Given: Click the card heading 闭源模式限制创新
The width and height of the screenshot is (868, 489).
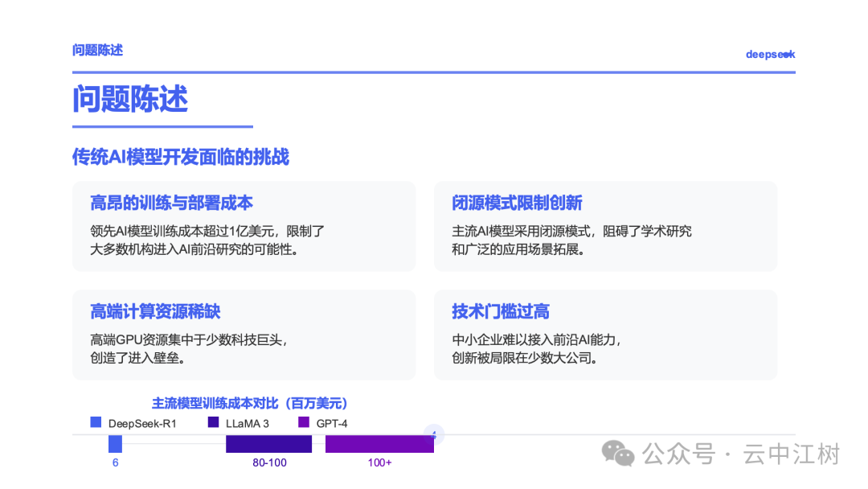Looking at the screenshot, I should click(x=517, y=203).
